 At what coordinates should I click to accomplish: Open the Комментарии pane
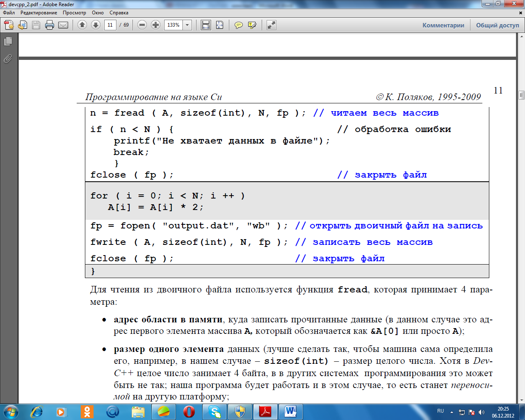click(x=443, y=25)
